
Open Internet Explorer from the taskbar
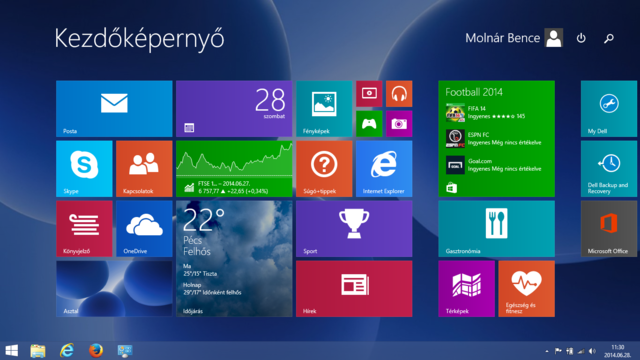click(x=67, y=351)
